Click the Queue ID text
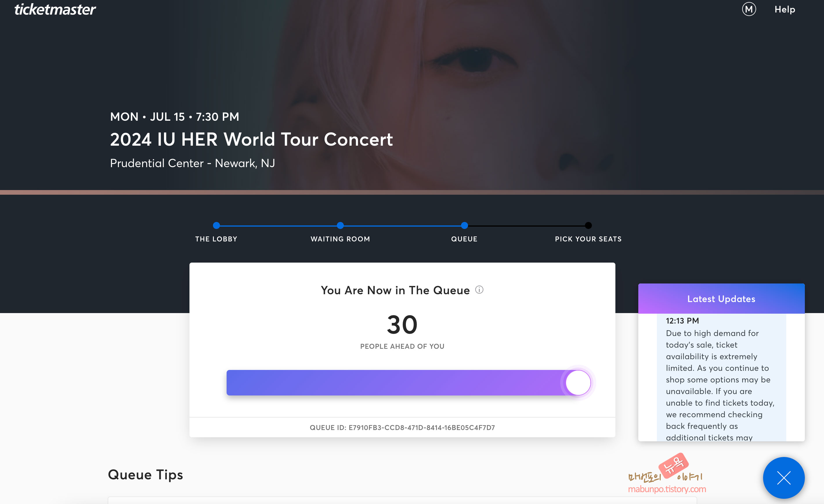Screen dimensions: 824x504 [402, 427]
